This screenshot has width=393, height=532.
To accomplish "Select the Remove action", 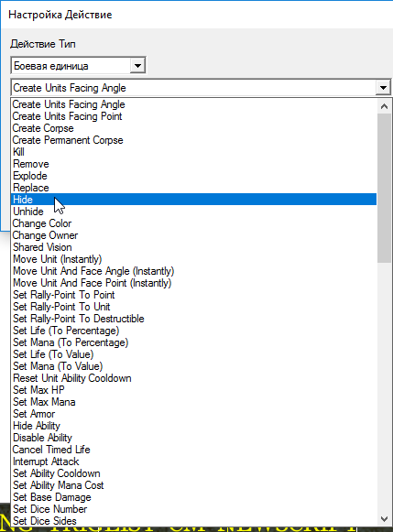I will click(x=194, y=164).
